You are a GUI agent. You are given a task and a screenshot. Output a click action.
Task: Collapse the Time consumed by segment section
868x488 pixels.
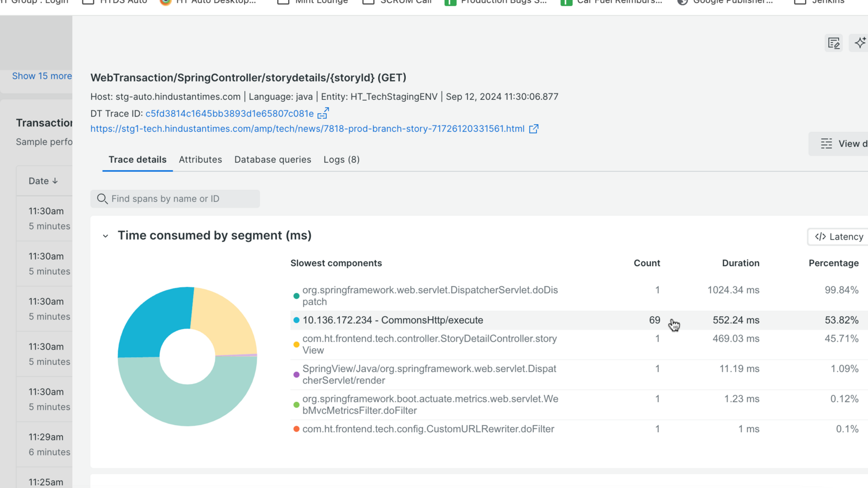pos(105,236)
